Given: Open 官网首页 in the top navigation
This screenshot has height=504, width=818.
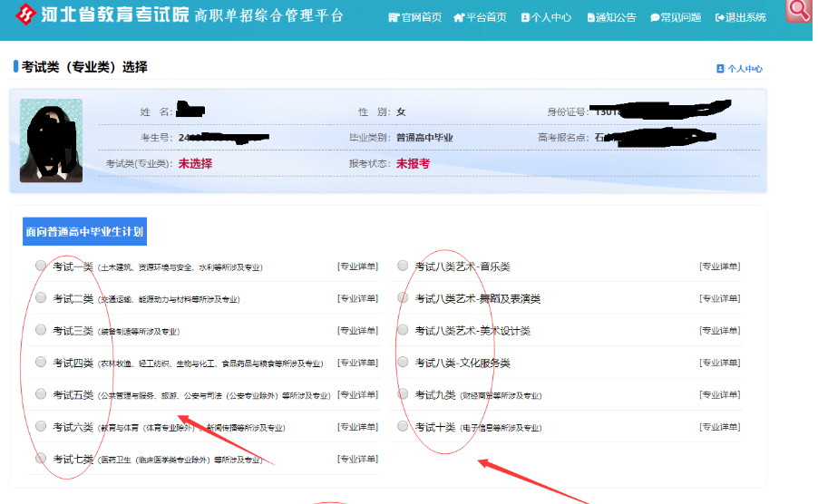Looking at the screenshot, I should (414, 17).
